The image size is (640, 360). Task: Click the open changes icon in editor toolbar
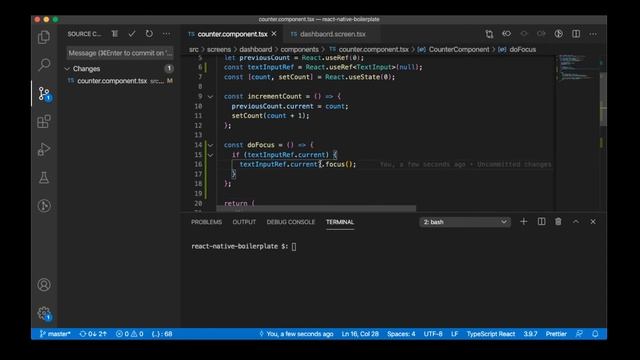click(x=489, y=34)
